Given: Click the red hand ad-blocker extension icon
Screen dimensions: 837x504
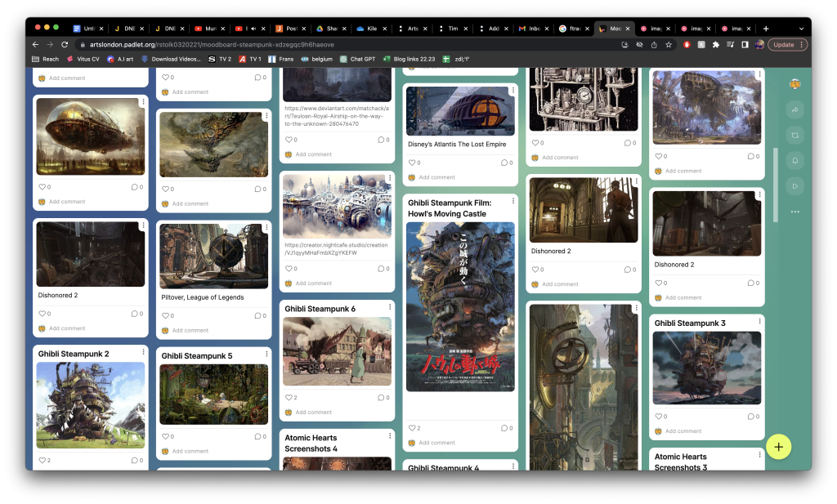Looking at the screenshot, I should click(687, 45).
